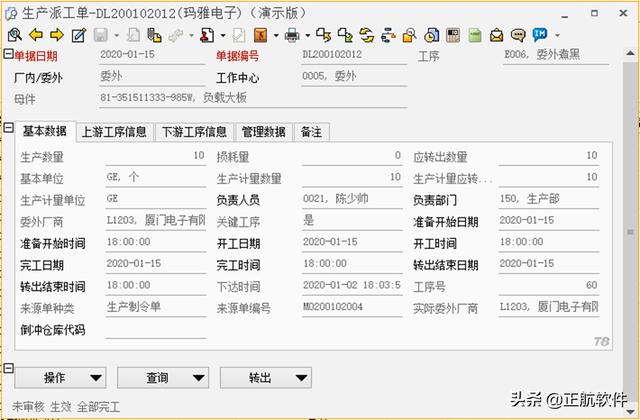
Task: Click the vertical scrollbar down arrow
Action: click(x=630, y=411)
